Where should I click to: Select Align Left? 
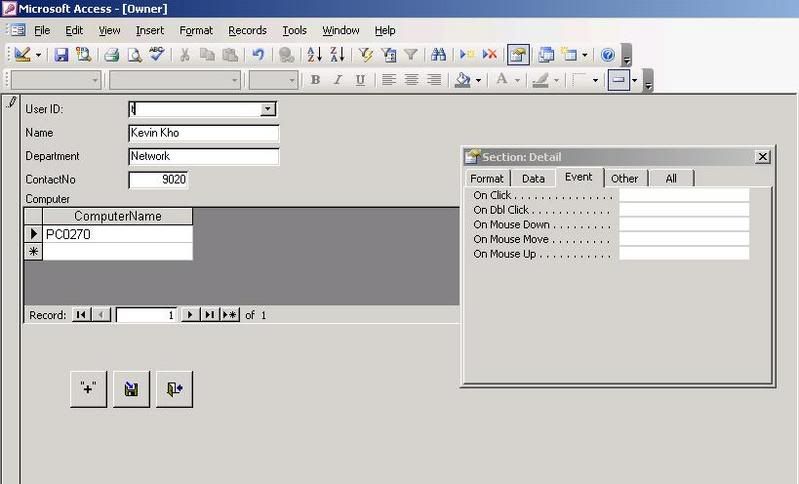(x=389, y=80)
